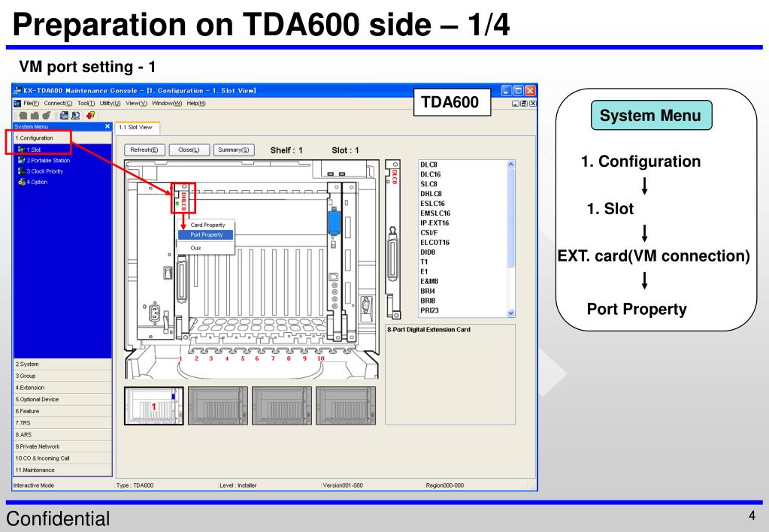Select BRI4 in the card list
The image size is (769, 532).
(428, 292)
